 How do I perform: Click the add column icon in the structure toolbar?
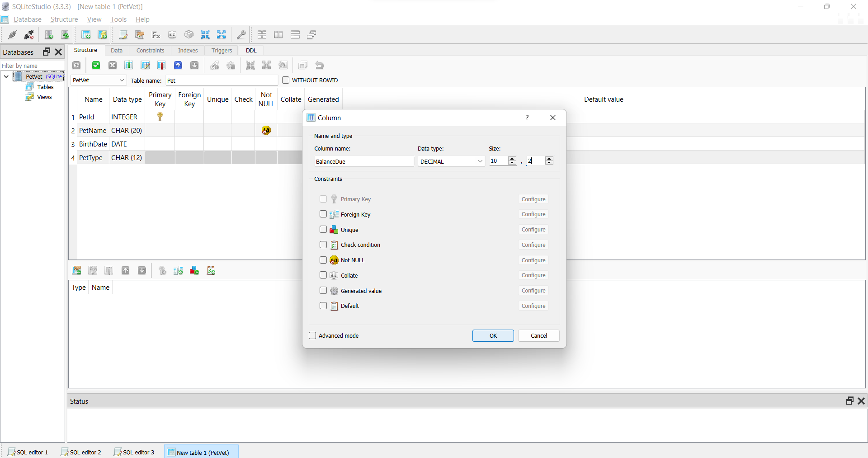129,65
